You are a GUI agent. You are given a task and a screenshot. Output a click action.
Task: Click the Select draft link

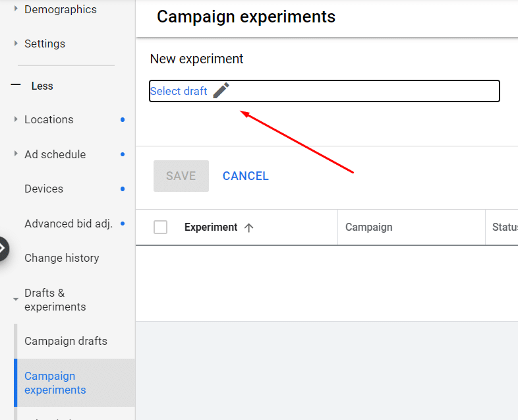click(x=179, y=91)
